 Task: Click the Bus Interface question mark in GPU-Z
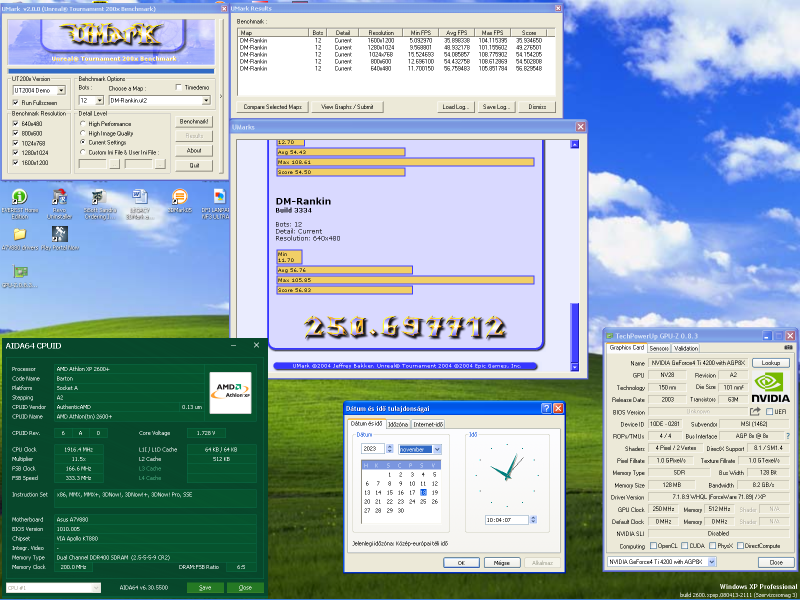tap(788, 436)
